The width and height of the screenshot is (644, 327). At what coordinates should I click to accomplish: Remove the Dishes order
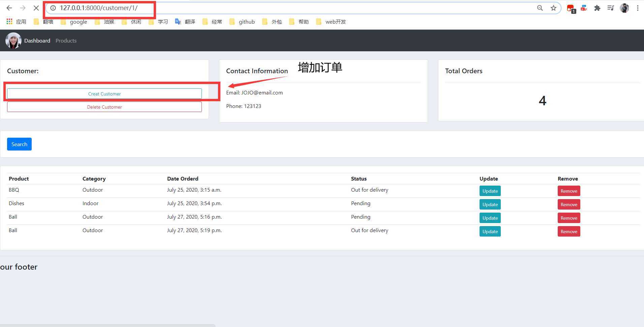(x=569, y=205)
